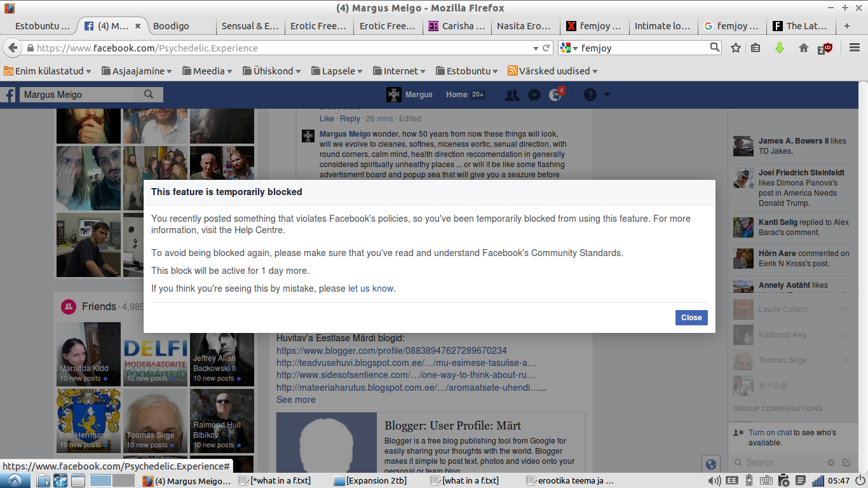The image size is (868, 488).
Task: Open the green downloads arrow
Action: coord(780,48)
